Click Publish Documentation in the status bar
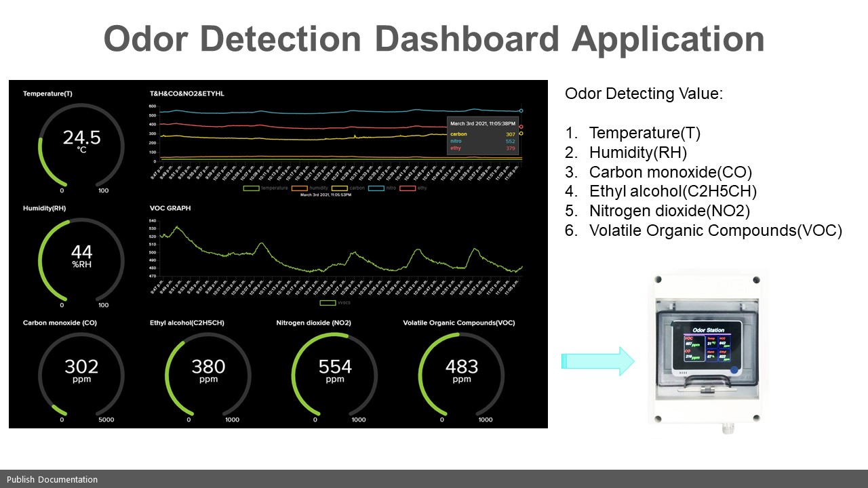 point(52,479)
